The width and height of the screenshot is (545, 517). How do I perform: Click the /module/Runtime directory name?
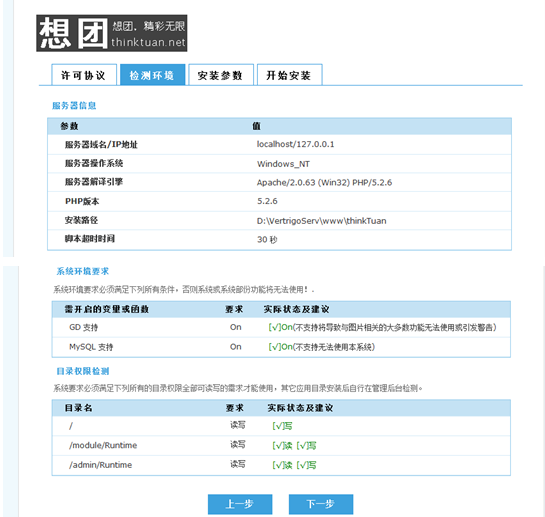click(103, 445)
